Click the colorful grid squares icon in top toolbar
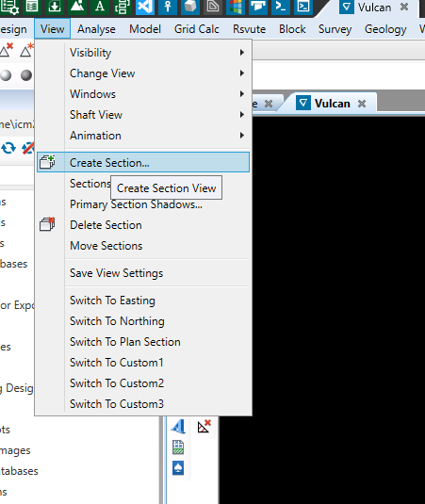 (x=236, y=7)
